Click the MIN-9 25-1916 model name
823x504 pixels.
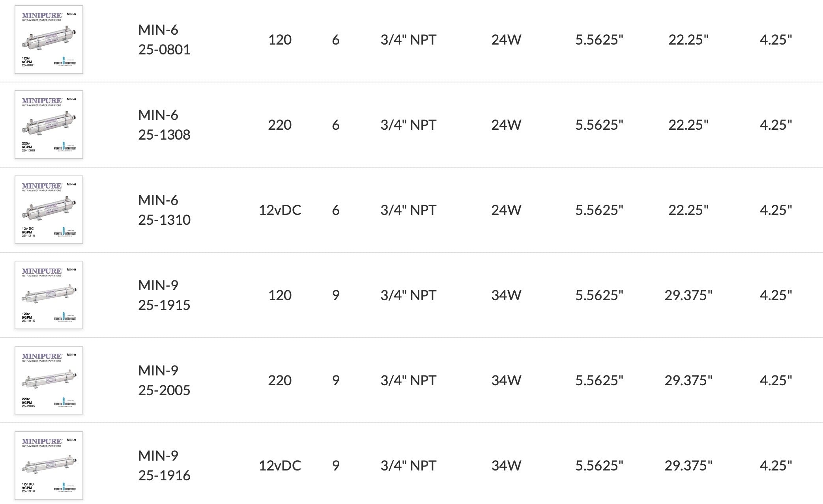pyautogui.click(x=164, y=465)
